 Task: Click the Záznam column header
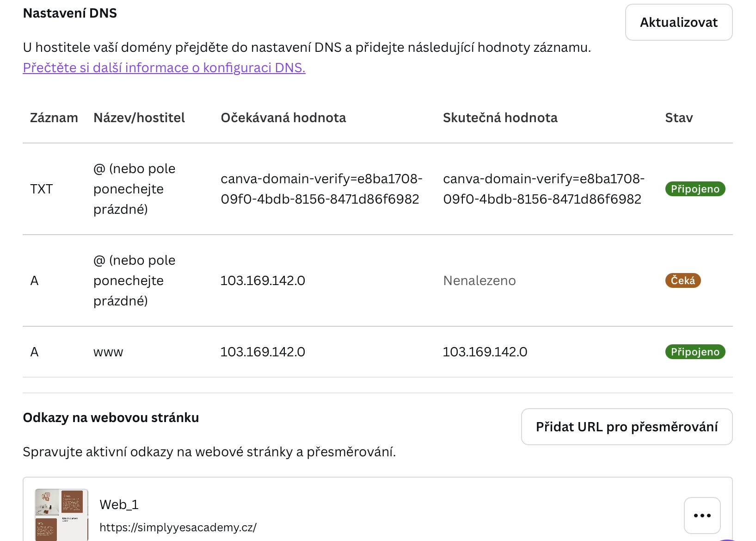54,118
